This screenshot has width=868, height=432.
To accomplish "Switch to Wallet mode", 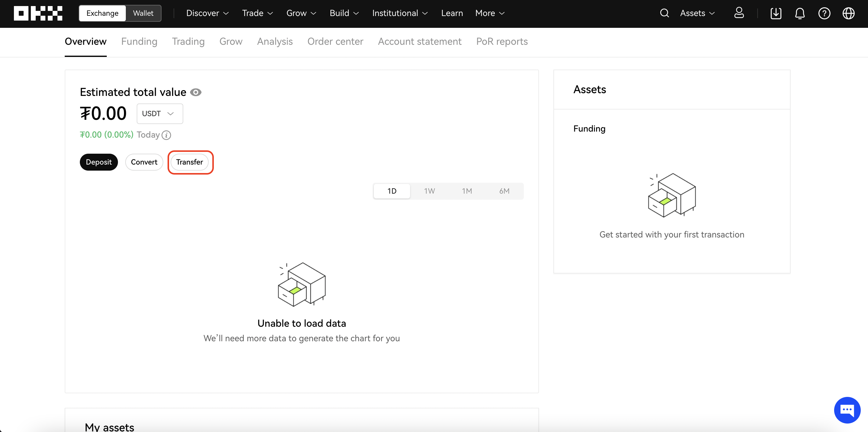I will (143, 13).
